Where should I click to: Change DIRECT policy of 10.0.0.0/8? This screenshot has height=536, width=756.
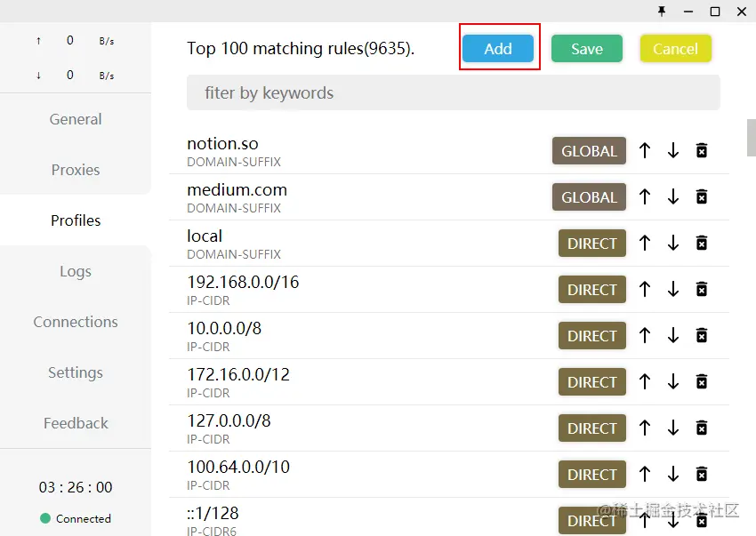click(x=592, y=336)
